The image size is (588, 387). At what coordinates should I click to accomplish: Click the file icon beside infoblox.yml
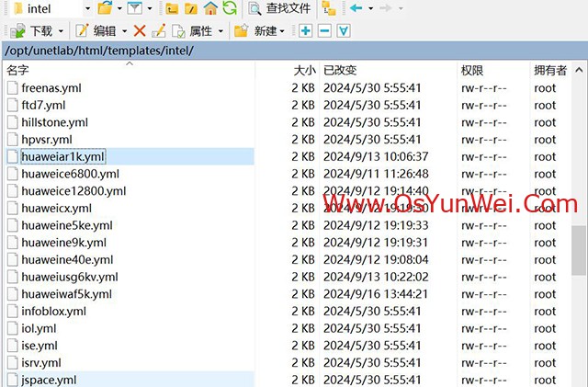tap(13, 312)
